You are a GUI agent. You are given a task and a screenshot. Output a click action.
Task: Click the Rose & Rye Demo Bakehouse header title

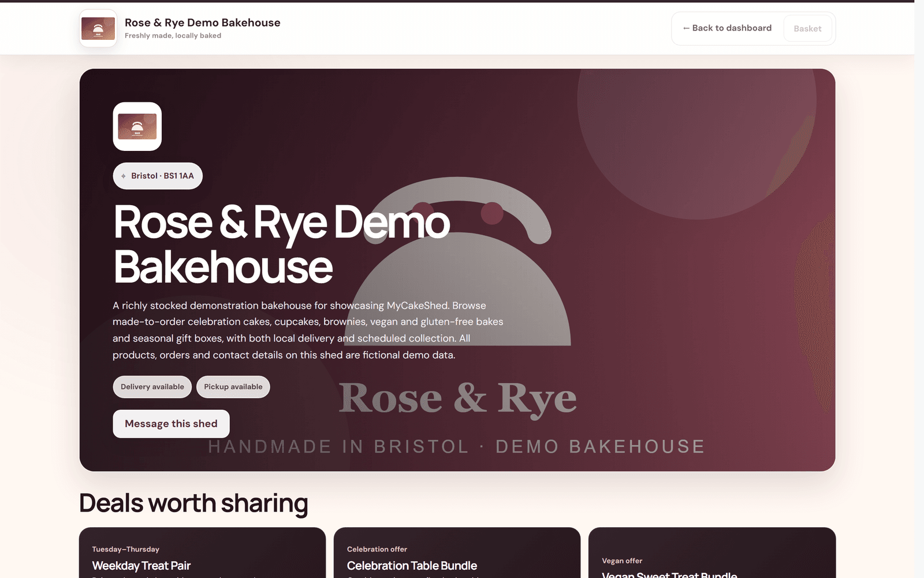(203, 23)
